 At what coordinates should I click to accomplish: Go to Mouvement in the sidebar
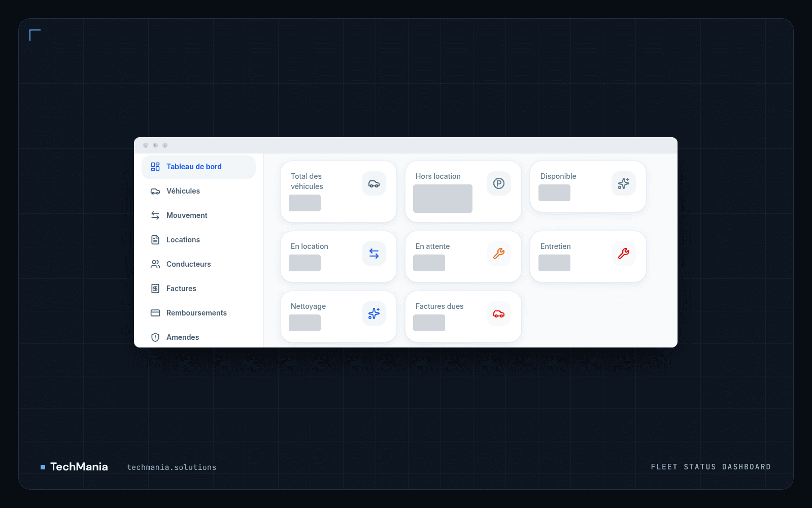click(x=198, y=215)
